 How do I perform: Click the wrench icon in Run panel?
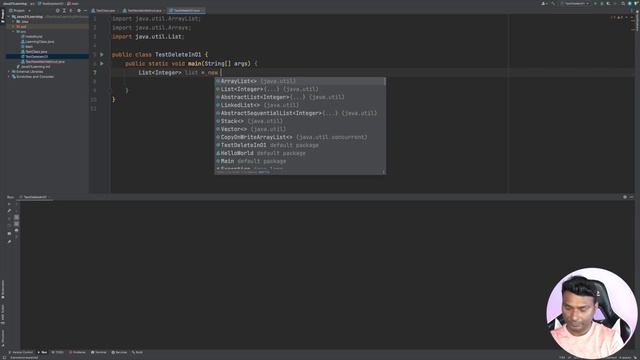tap(9, 211)
